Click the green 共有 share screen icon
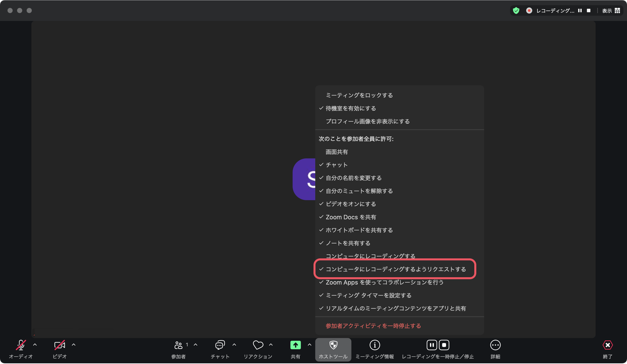627x364 pixels. tap(295, 345)
